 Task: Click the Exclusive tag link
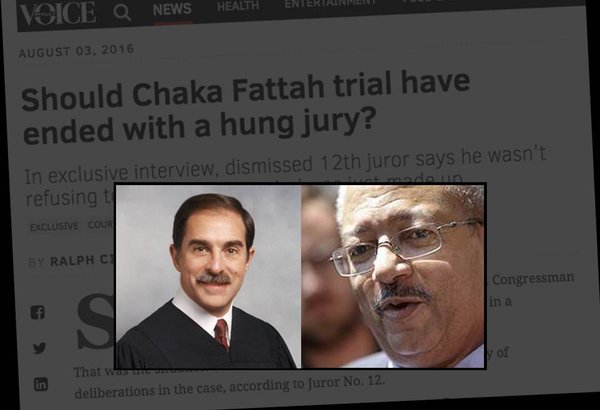coord(54,227)
